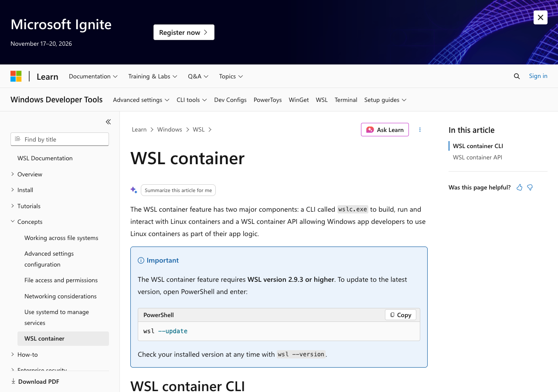Open File access and permissions page
This screenshot has width=558, height=392.
pos(61,280)
